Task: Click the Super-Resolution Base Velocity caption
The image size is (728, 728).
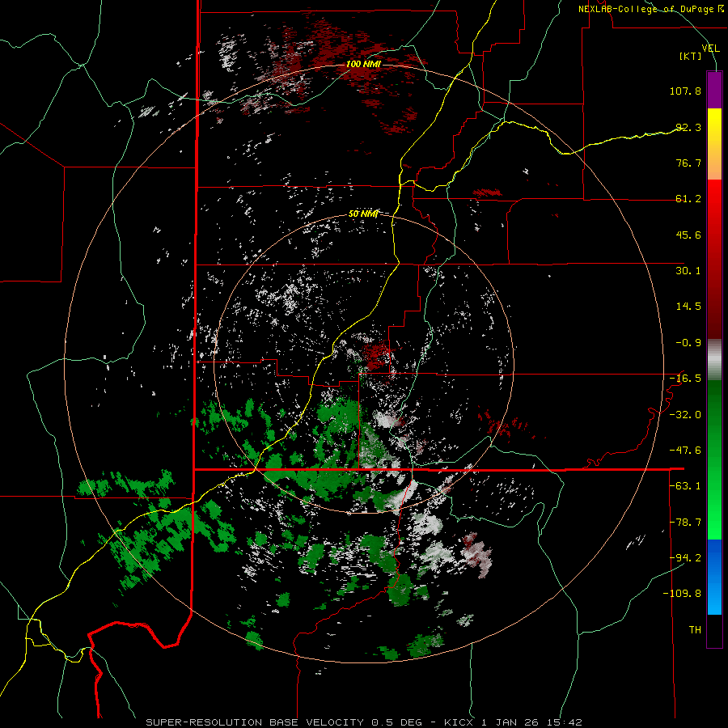Action: pos(363,722)
